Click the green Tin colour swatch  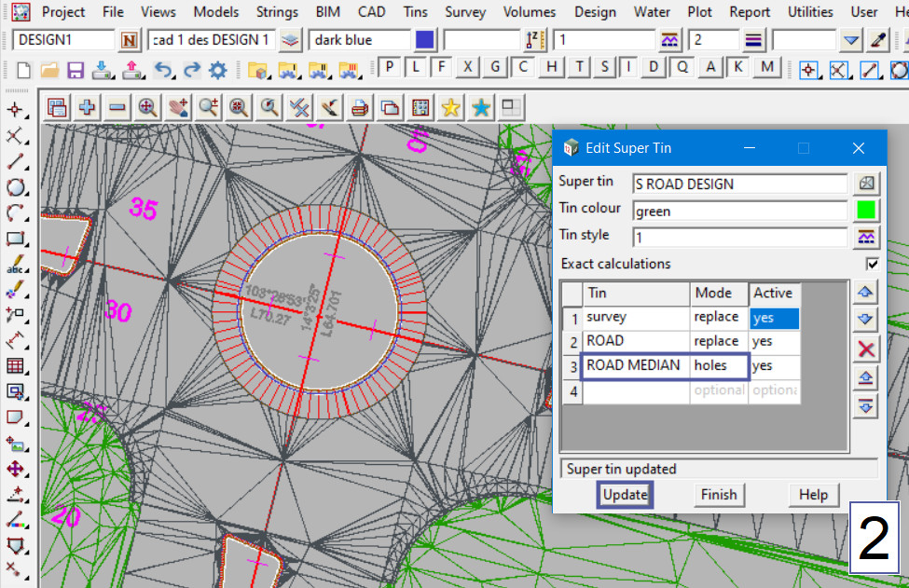tap(866, 211)
